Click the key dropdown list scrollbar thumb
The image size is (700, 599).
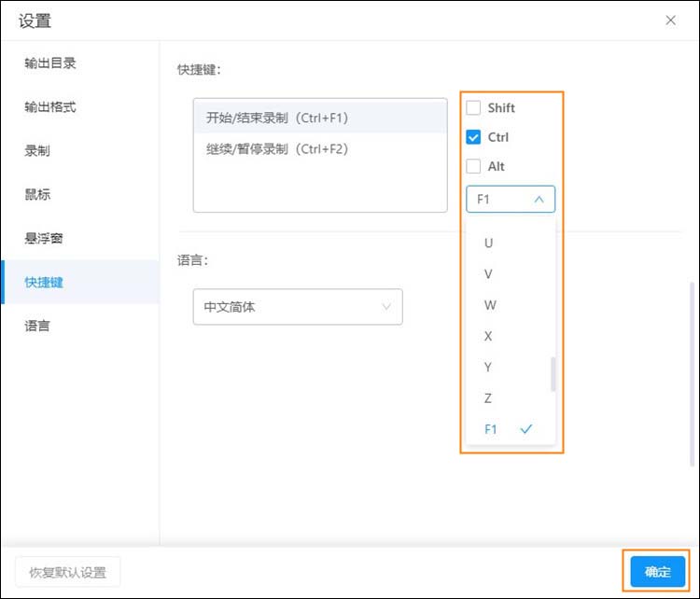coord(553,374)
